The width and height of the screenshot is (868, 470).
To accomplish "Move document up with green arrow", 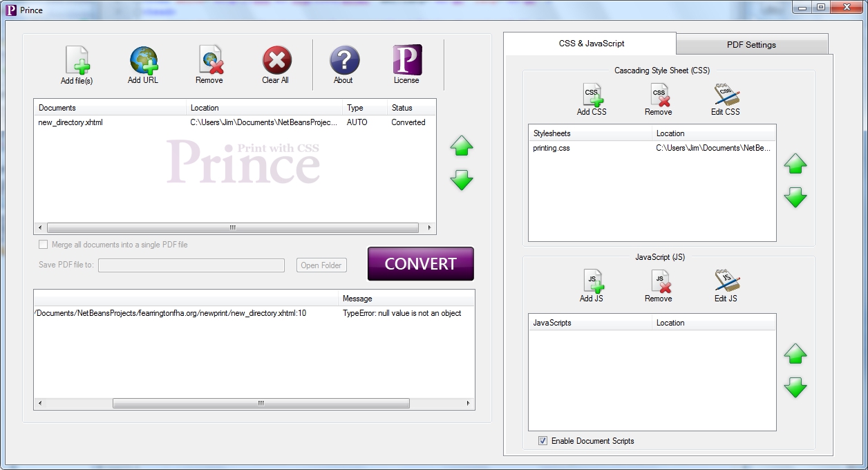I will [461, 146].
